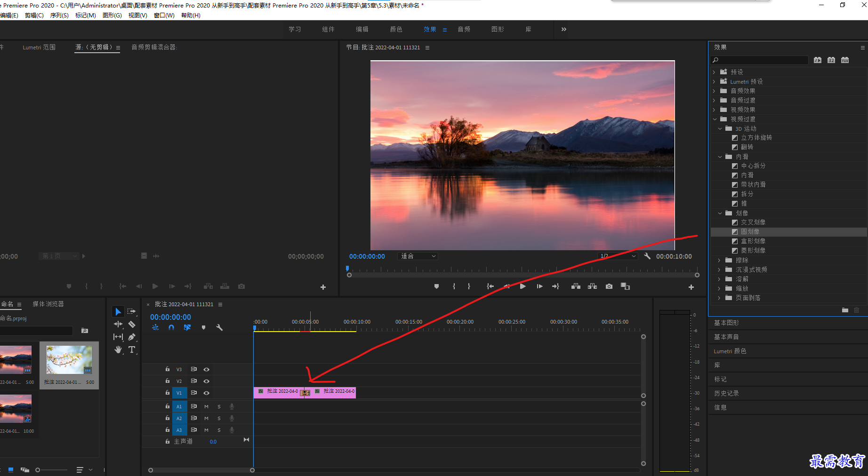
Task: Go to In point in program monitor
Action: click(490, 286)
